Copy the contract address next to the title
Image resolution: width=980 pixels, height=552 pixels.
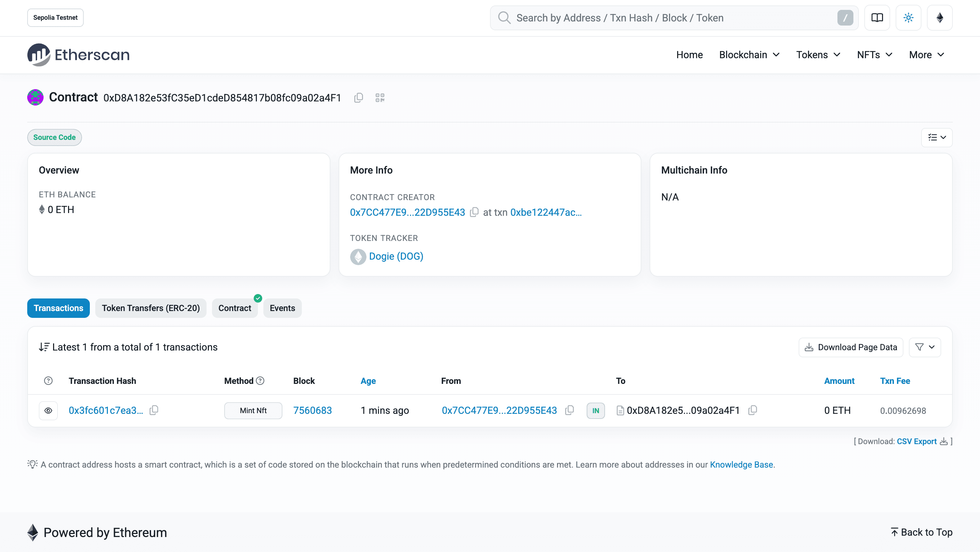[x=358, y=98]
